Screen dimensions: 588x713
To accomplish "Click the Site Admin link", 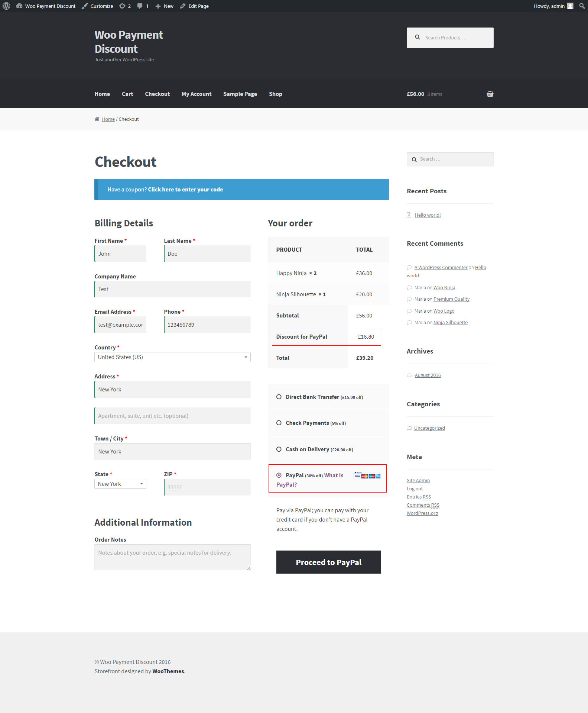I will [x=418, y=481].
